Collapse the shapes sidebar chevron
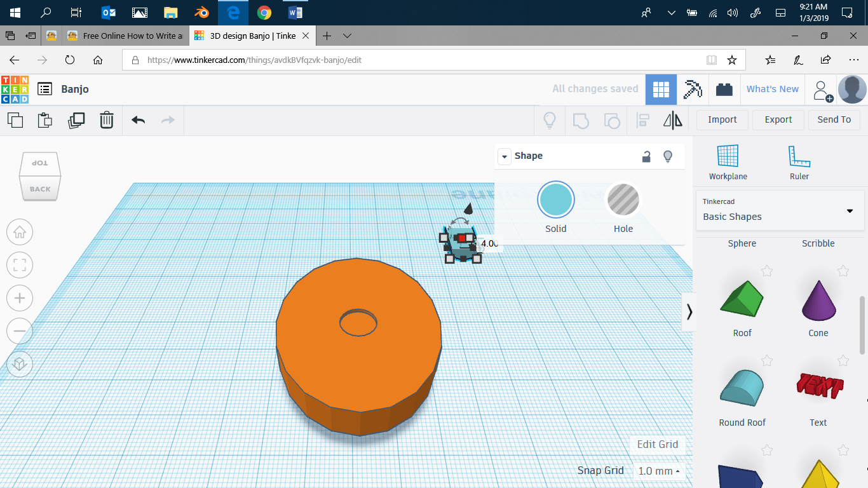This screenshot has height=488, width=868. (x=689, y=311)
